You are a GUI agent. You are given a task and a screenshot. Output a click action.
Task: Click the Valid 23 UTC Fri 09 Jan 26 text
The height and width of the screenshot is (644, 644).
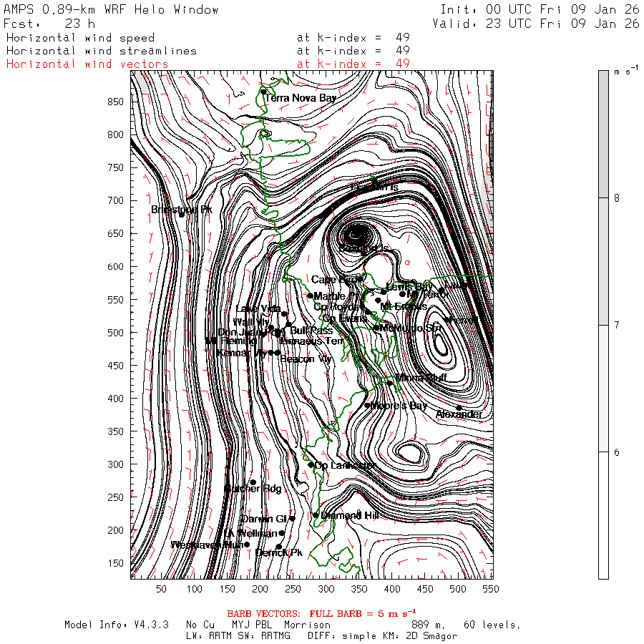click(536, 24)
